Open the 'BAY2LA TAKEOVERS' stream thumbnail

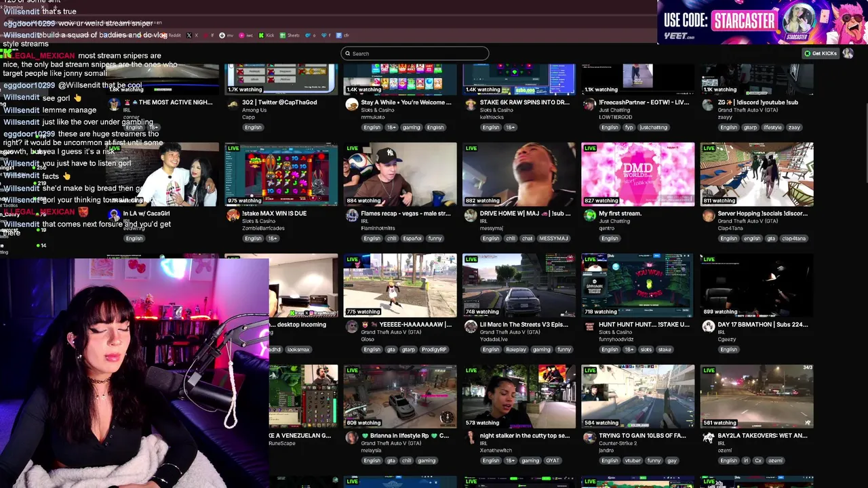pyautogui.click(x=757, y=396)
